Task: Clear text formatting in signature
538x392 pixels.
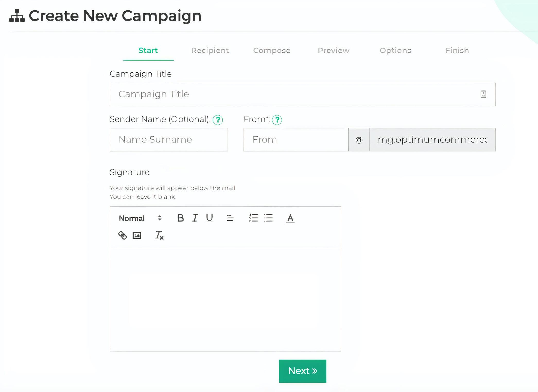Action: 159,235
